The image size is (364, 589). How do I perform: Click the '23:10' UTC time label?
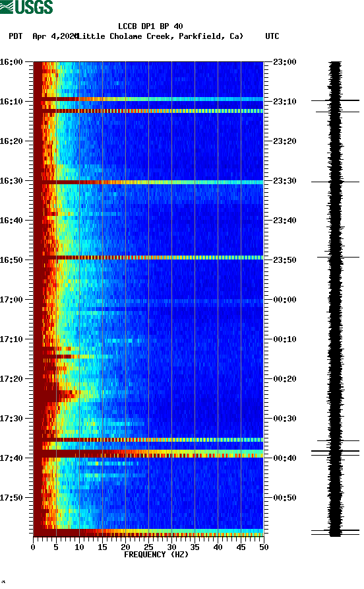(285, 102)
